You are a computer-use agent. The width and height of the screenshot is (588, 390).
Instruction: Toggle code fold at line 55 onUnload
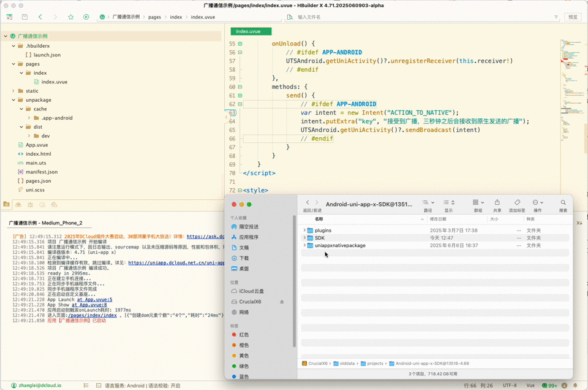[x=240, y=44]
